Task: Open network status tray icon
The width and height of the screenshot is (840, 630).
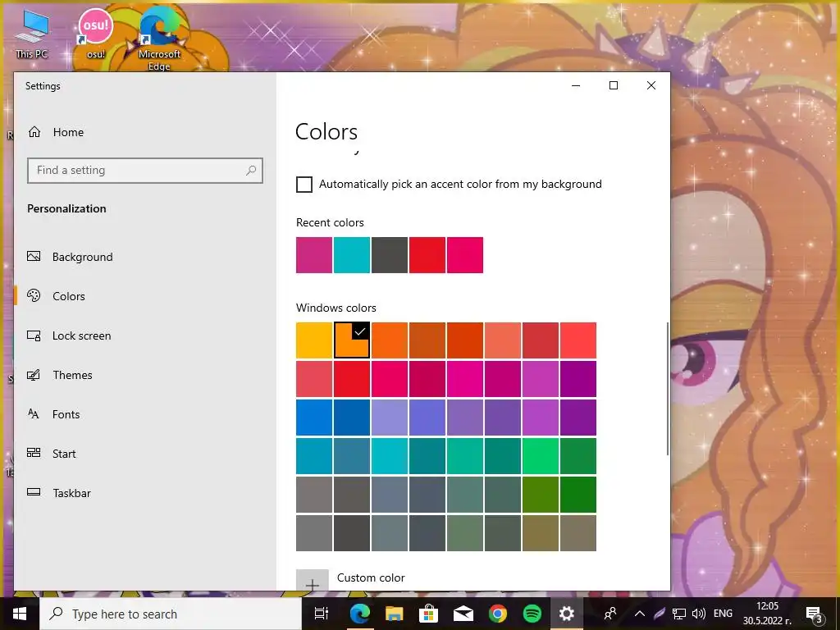Action: [679, 614]
